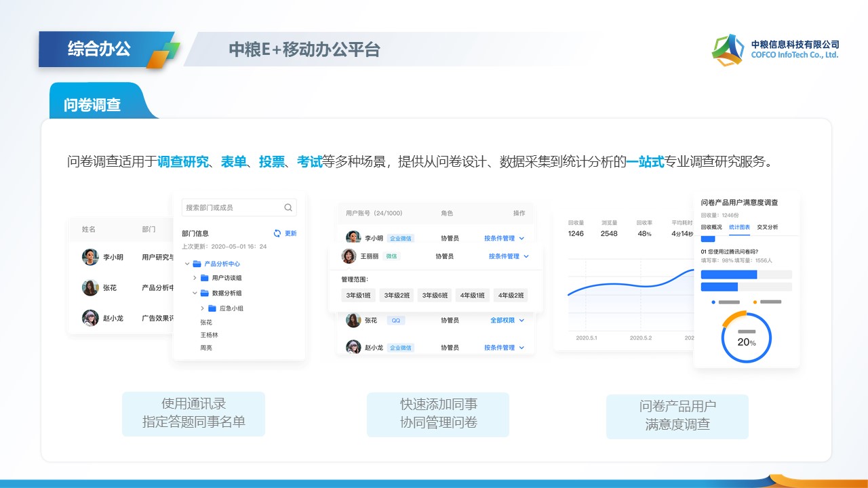This screenshot has height=488, width=868.
Task: Expand the 用户访谈组 folder
Action: coord(195,278)
